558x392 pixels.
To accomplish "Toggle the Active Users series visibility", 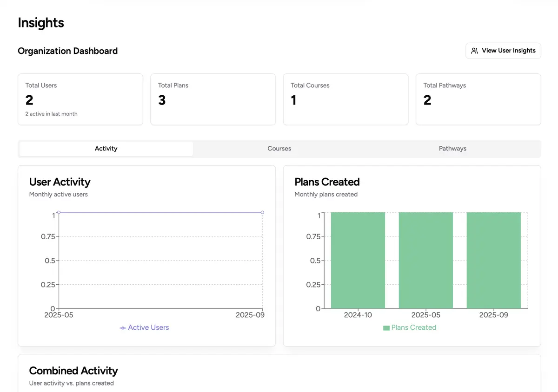I will click(x=144, y=327).
